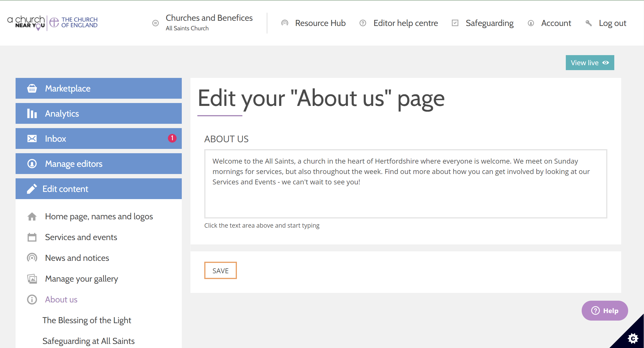This screenshot has width=644, height=348.
Task: Open The Blessing of the Light page
Action: point(87,320)
